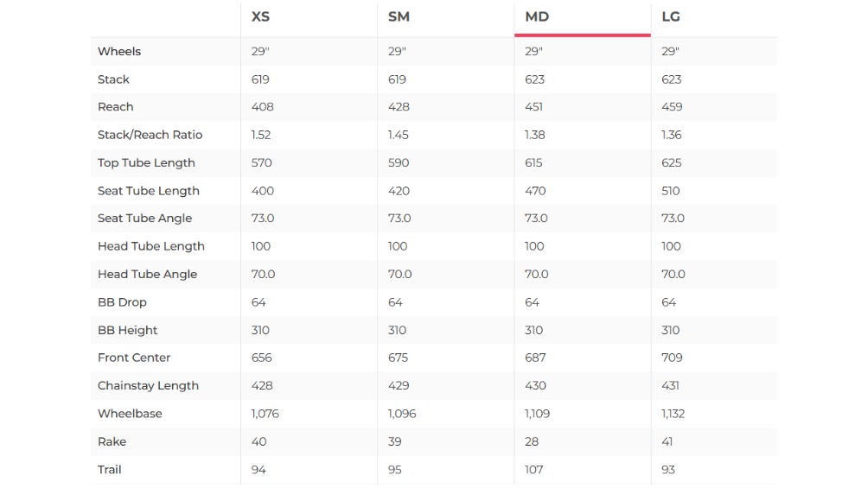Click the Wheels row label

pos(119,52)
